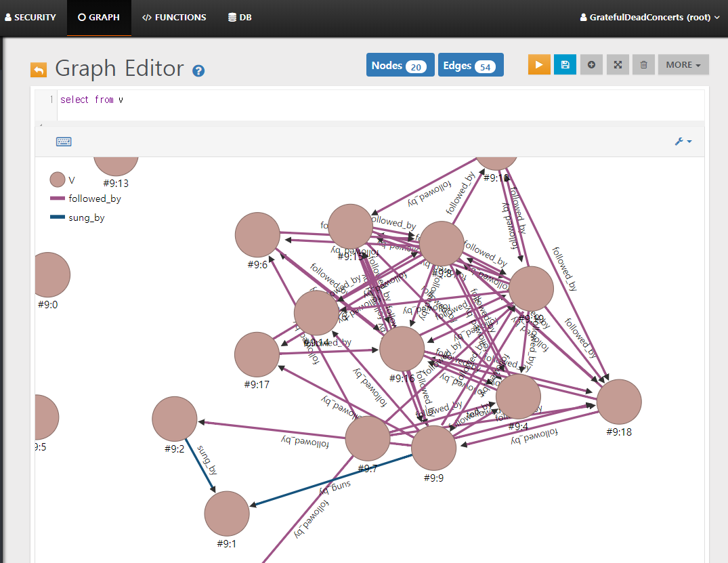728x563 pixels.
Task: Click the orange back arrow icon
Action: (x=39, y=69)
